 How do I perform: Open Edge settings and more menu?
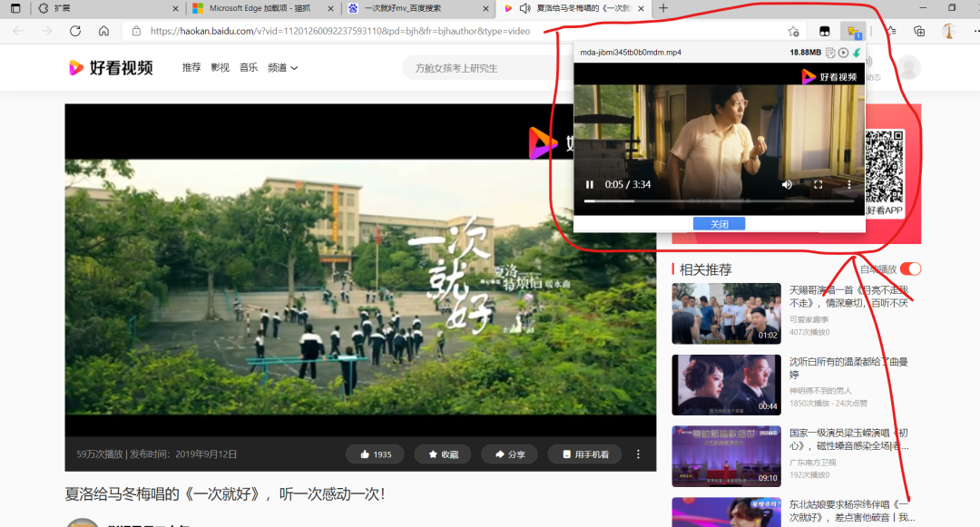(x=975, y=31)
